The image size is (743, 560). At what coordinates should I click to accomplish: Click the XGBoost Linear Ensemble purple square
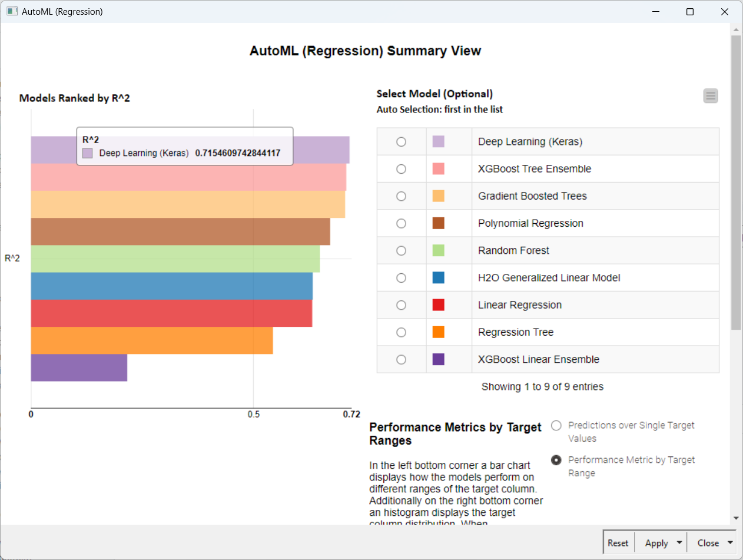click(438, 359)
